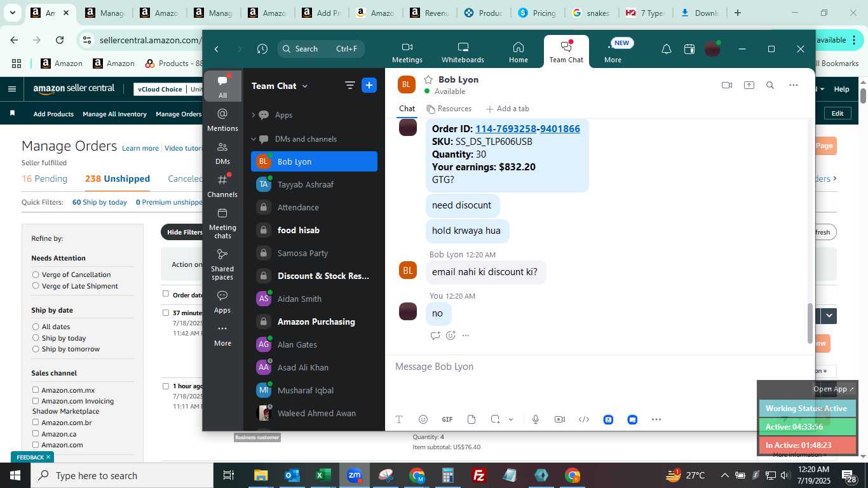
Task: Open Meeting chats in sidebar
Action: coord(222,223)
